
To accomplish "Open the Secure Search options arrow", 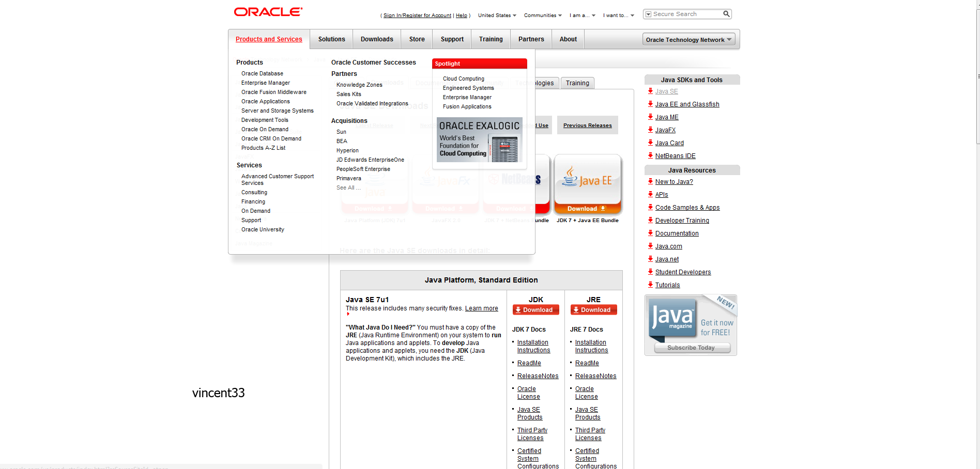I will pyautogui.click(x=649, y=14).
